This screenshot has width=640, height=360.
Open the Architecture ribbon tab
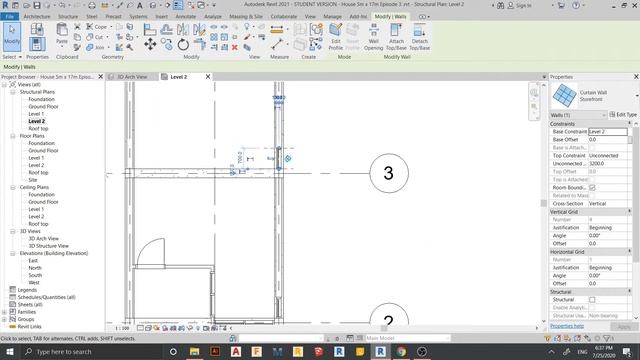click(x=37, y=16)
